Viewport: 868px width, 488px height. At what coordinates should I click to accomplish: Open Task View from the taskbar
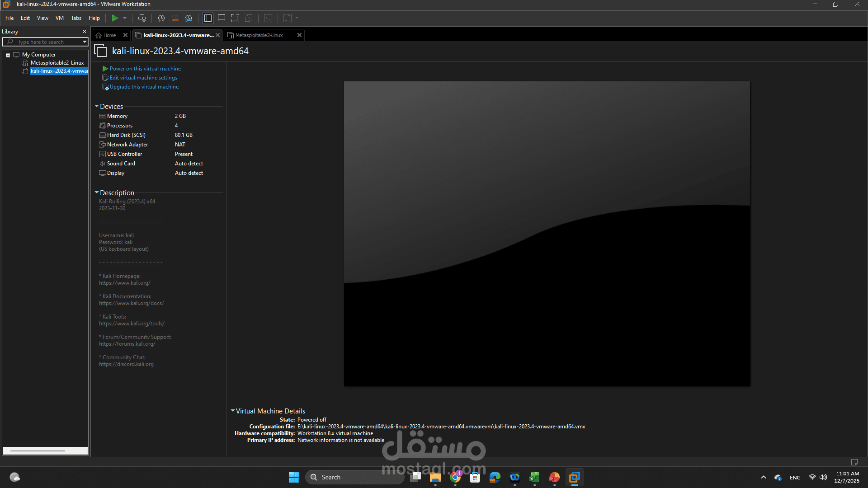tap(415, 477)
